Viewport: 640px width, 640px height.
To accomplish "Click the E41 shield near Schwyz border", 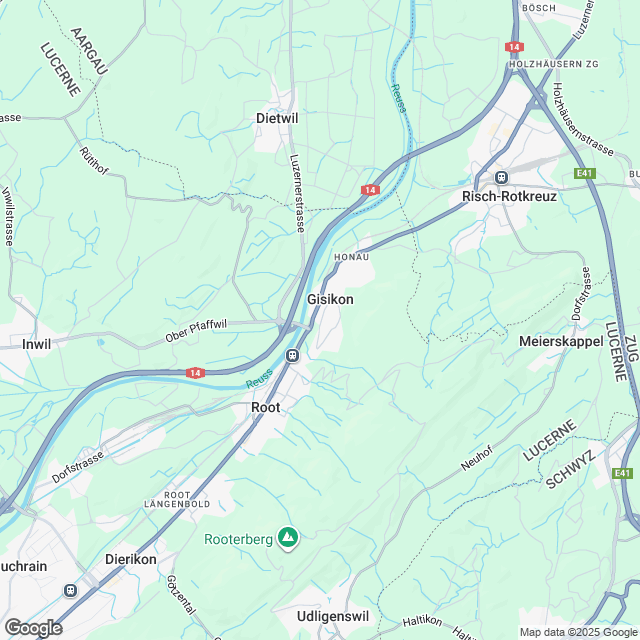I will click(622, 473).
